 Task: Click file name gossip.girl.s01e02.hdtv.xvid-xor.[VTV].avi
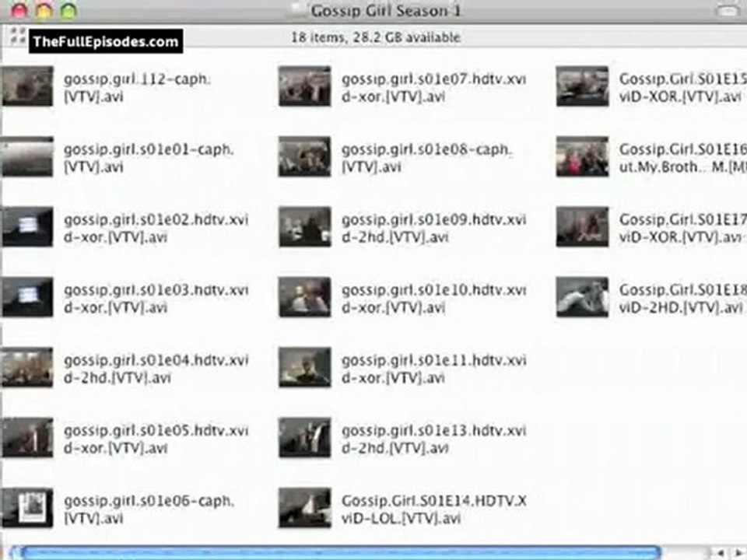point(156,228)
